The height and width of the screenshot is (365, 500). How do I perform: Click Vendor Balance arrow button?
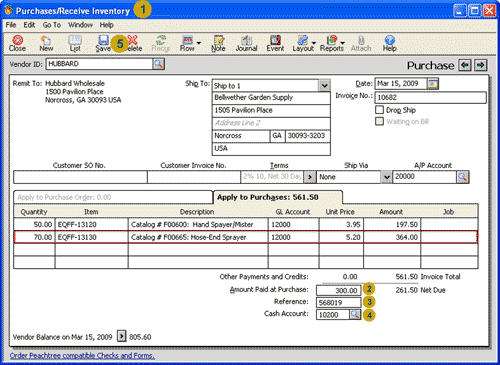[x=122, y=336]
